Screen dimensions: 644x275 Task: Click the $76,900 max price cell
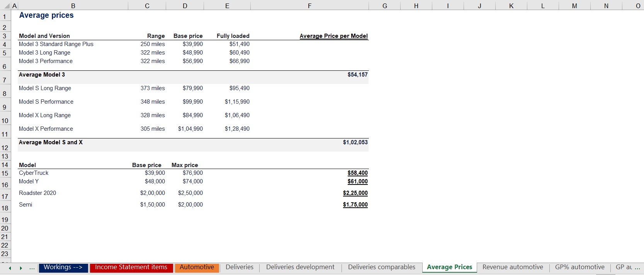193,173
